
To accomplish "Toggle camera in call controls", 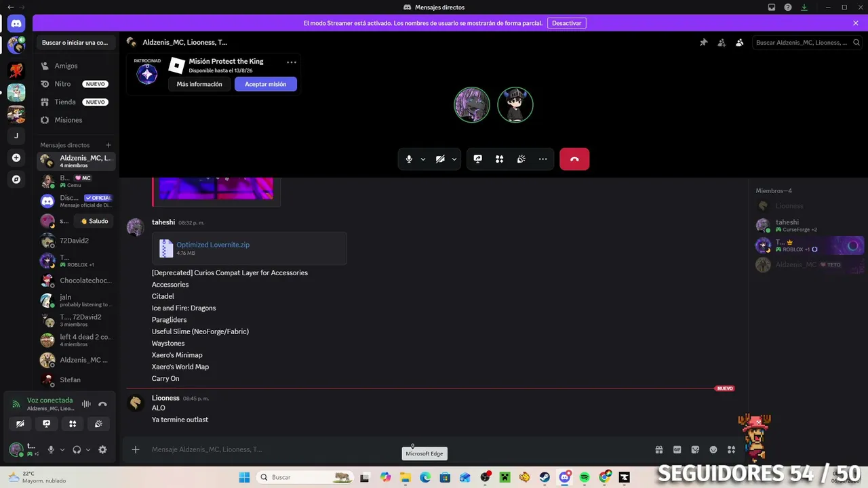I will click(x=440, y=159).
